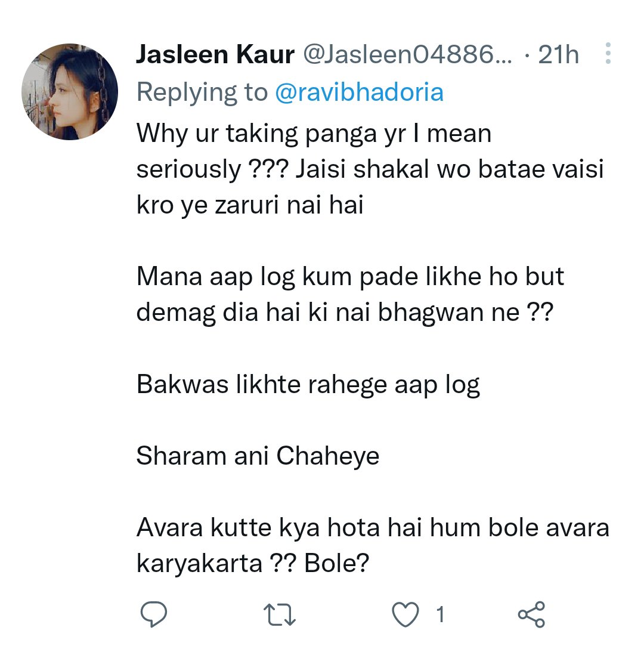Click the 21h timestamp
Image resolution: width=644 pixels, height=649 pixels.
tap(558, 54)
